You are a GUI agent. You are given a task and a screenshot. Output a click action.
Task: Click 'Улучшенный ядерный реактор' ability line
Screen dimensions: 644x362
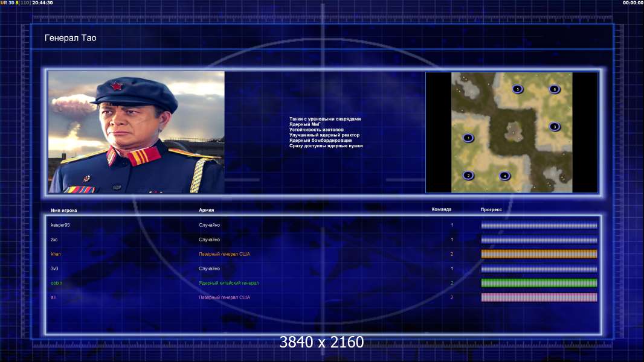point(324,135)
